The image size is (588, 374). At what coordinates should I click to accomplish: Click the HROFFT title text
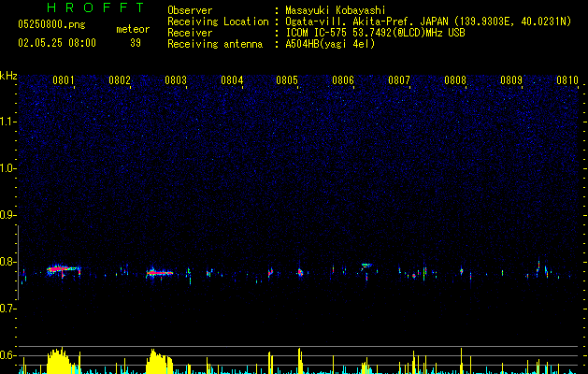(96, 7)
